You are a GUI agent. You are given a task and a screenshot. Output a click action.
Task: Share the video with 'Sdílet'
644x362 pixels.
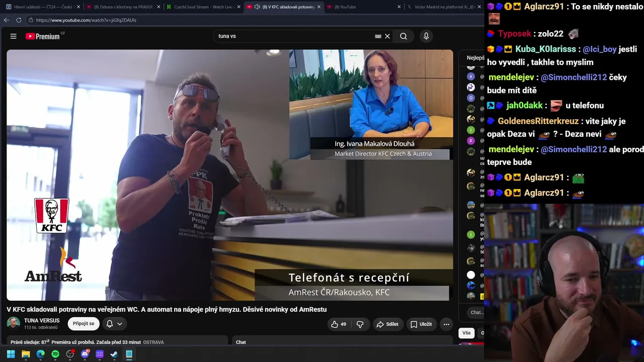coord(387,324)
